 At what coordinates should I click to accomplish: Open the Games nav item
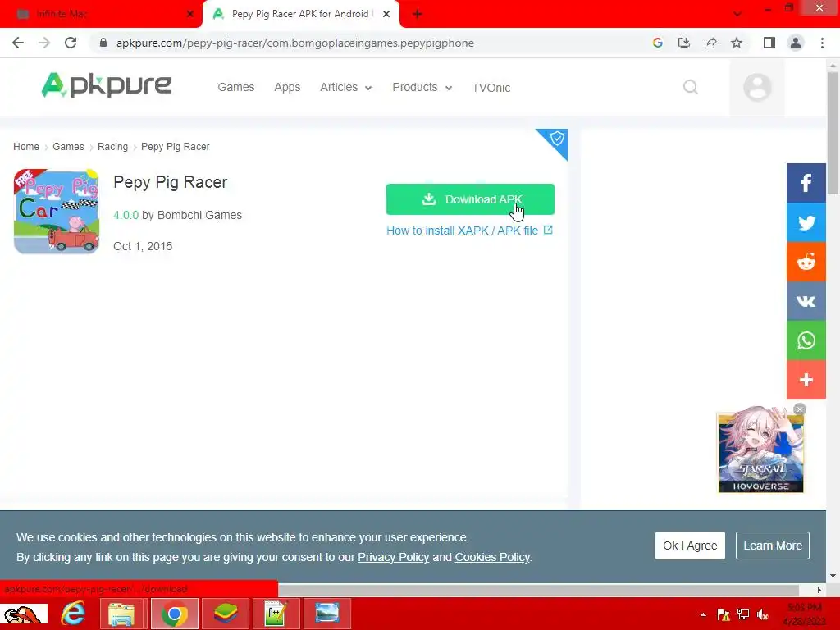coord(235,87)
